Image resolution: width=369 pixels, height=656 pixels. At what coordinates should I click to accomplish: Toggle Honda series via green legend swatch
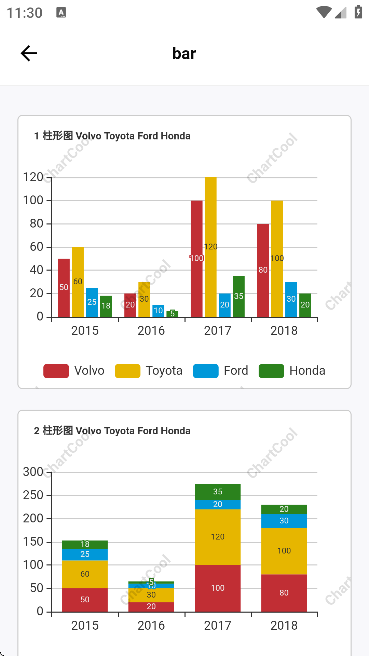pyautogui.click(x=271, y=371)
